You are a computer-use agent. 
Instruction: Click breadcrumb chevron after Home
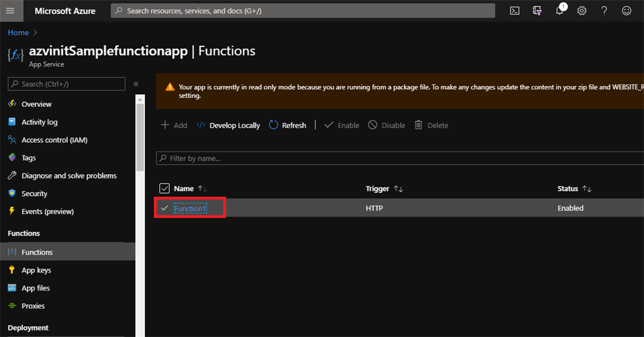point(35,33)
